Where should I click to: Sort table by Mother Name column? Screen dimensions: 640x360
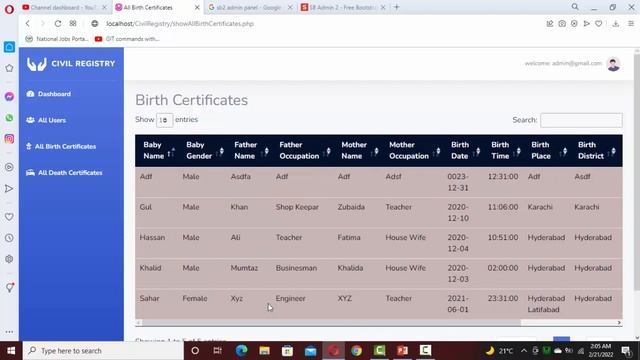(x=358, y=150)
